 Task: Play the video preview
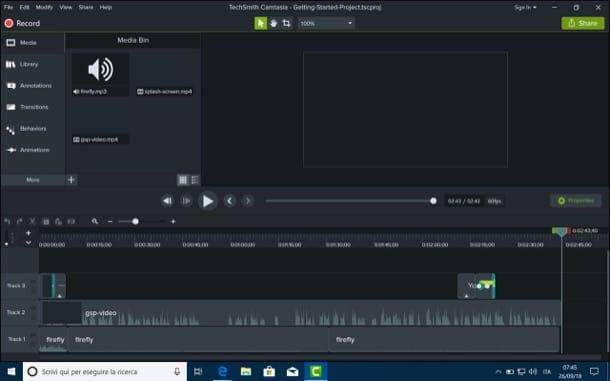pyautogui.click(x=208, y=201)
